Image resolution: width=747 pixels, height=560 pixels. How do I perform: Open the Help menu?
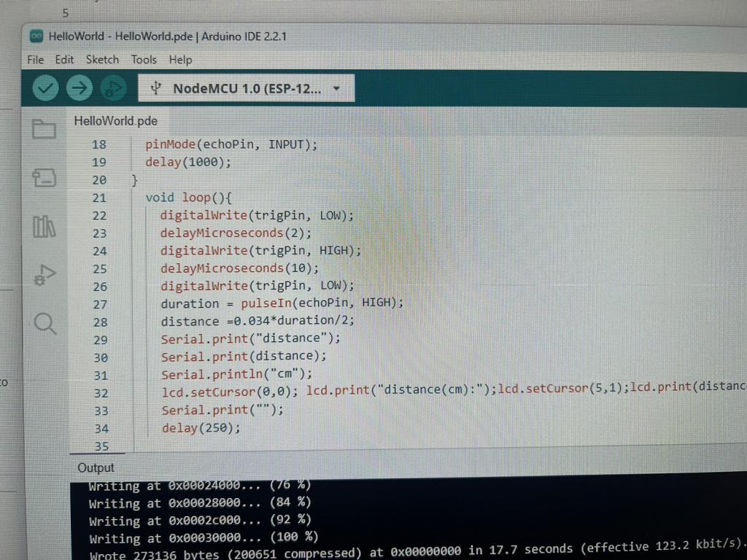[x=181, y=60]
